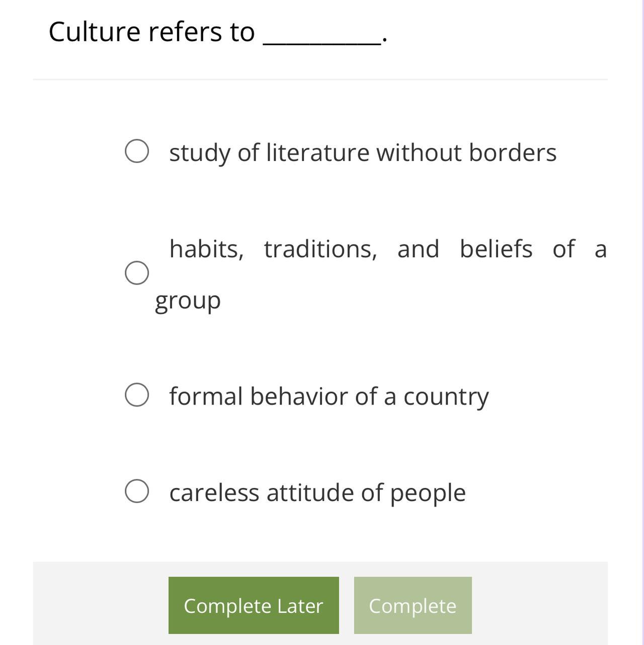Click the "Complete Later" button
Image resolution: width=644 pixels, height=645 pixels.
coord(254,605)
